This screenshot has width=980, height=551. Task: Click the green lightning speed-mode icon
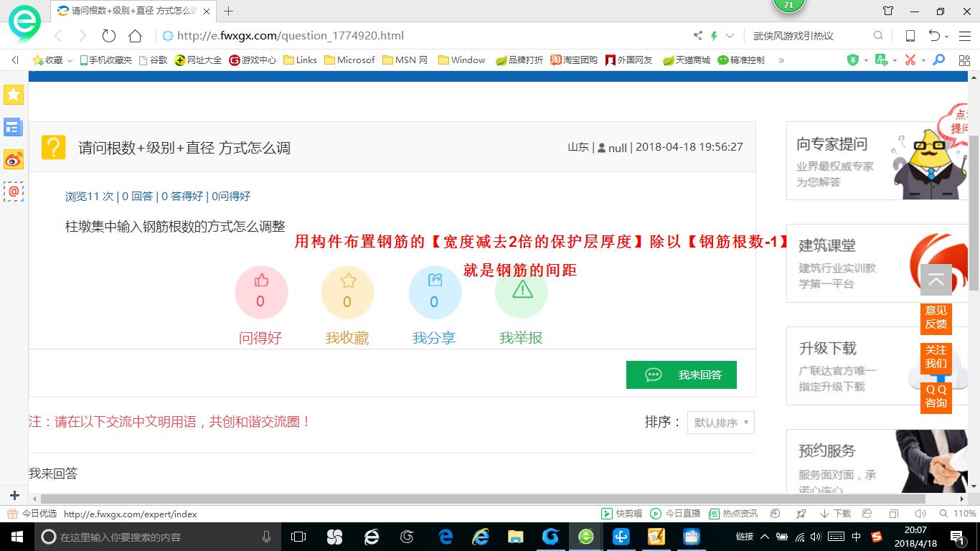[714, 36]
